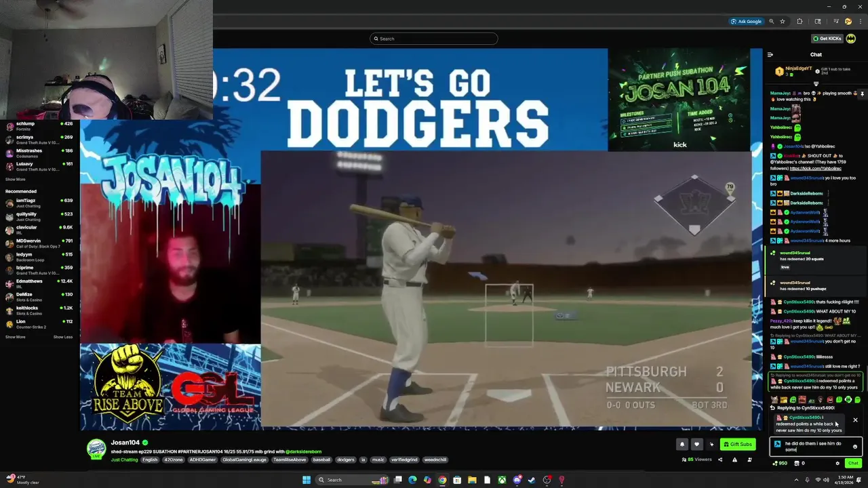Viewport: 868px width, 488px height.
Task: Collapse the chat panel with the arrow icon
Action: tap(770, 55)
